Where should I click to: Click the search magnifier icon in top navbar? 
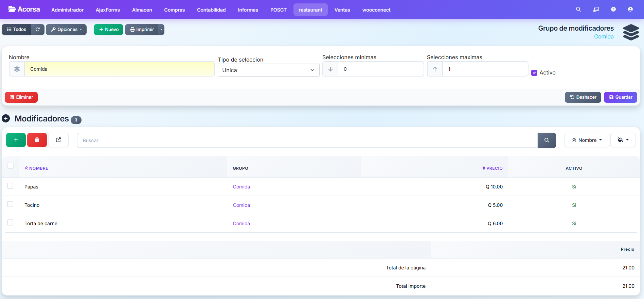pos(578,10)
